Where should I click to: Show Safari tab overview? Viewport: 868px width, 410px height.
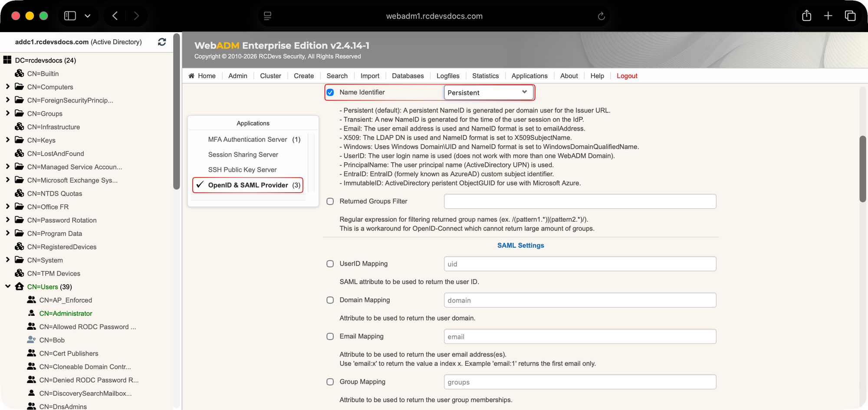point(850,16)
